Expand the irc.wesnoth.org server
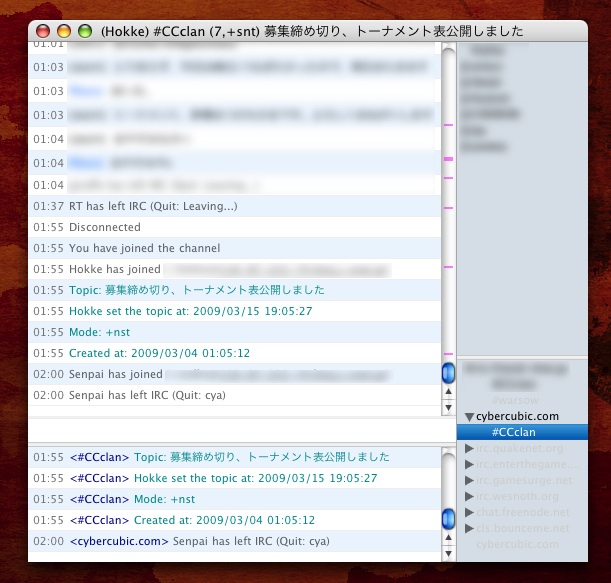Image resolution: width=611 pixels, height=583 pixels. click(x=469, y=496)
